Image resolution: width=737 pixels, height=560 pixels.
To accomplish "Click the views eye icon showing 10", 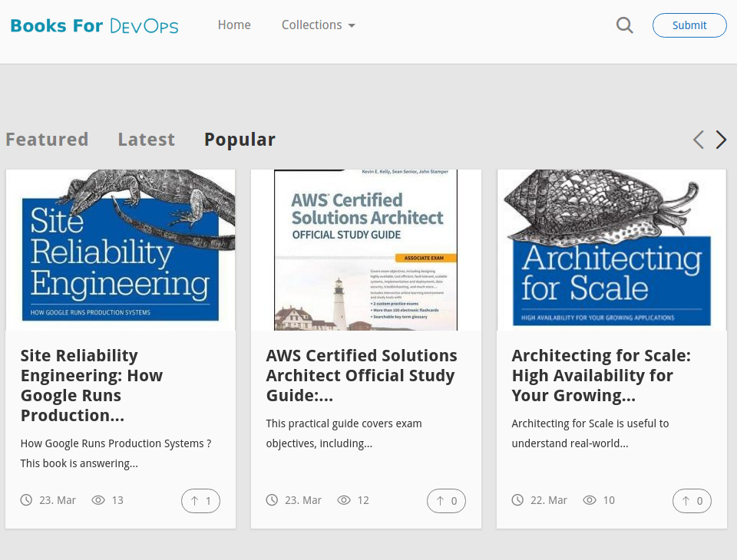I will coord(590,499).
